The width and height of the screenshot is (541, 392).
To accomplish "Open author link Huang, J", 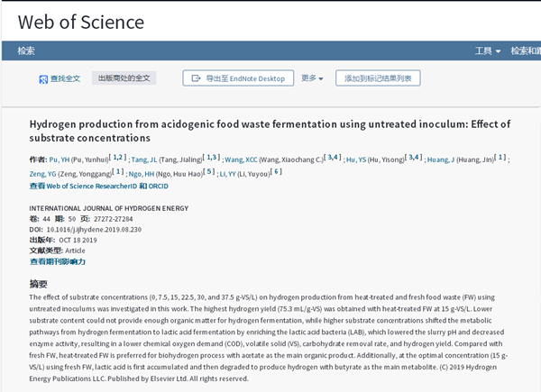I will [x=442, y=160].
